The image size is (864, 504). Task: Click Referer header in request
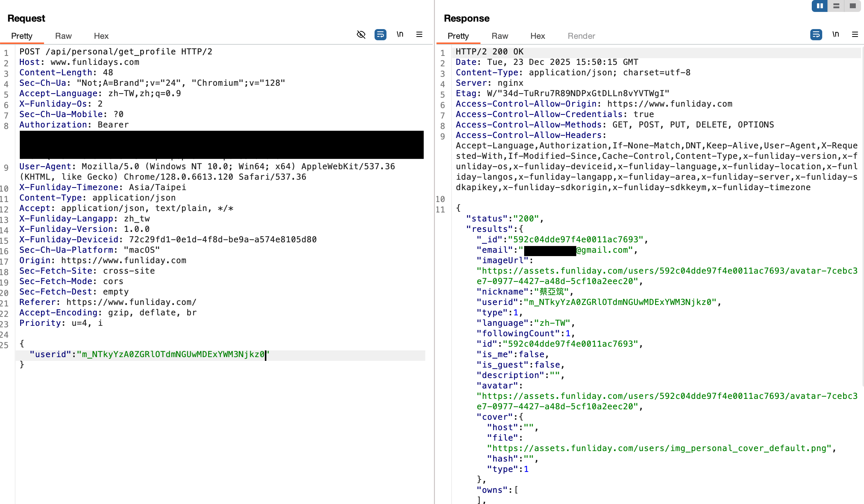(108, 302)
